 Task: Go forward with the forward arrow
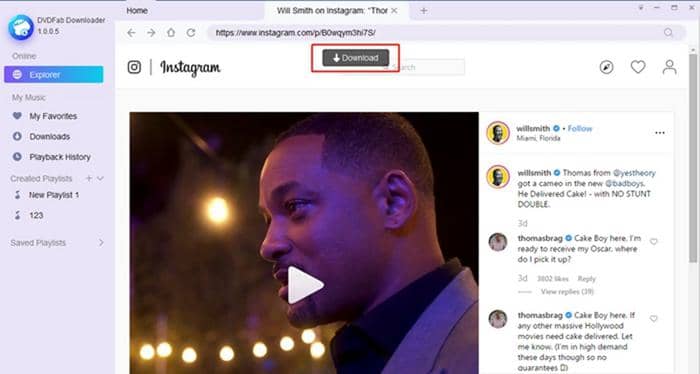[x=151, y=33]
